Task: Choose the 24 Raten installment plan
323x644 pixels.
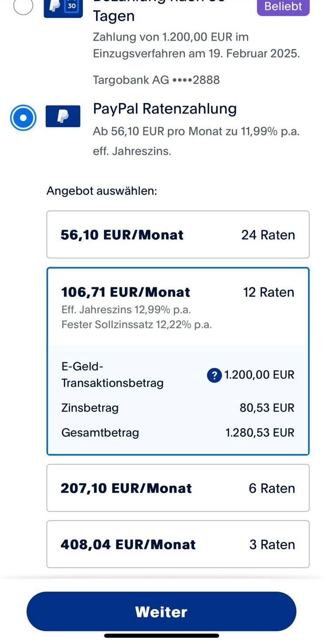Action: point(178,235)
